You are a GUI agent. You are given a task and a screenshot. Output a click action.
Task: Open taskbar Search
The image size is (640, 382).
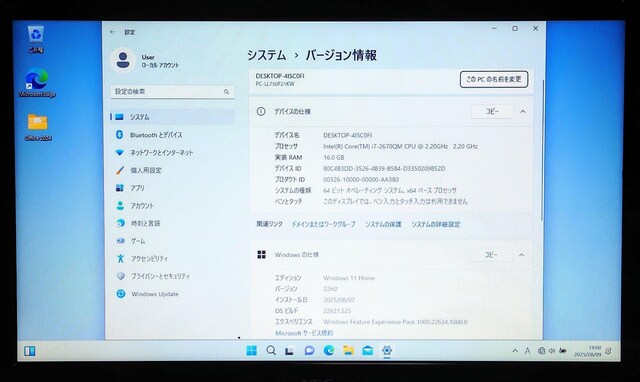271,351
